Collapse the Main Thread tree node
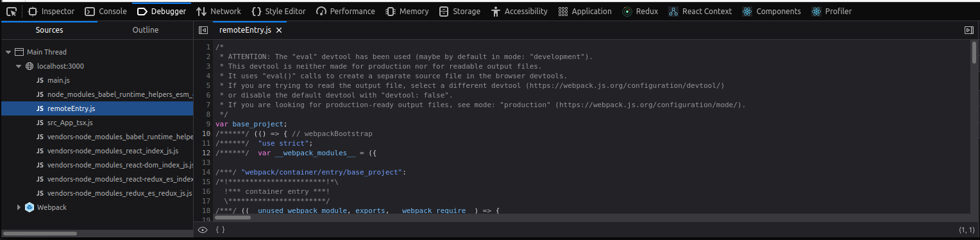This screenshot has height=240, width=980. (8, 52)
